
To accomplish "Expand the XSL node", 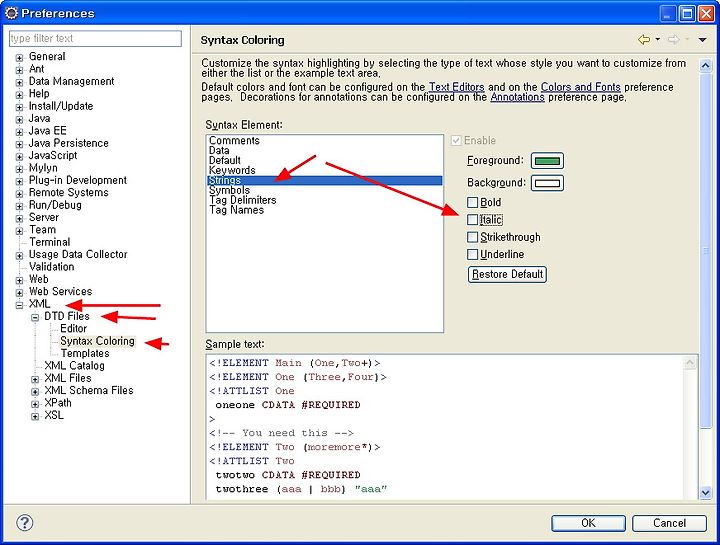I will tap(35, 417).
